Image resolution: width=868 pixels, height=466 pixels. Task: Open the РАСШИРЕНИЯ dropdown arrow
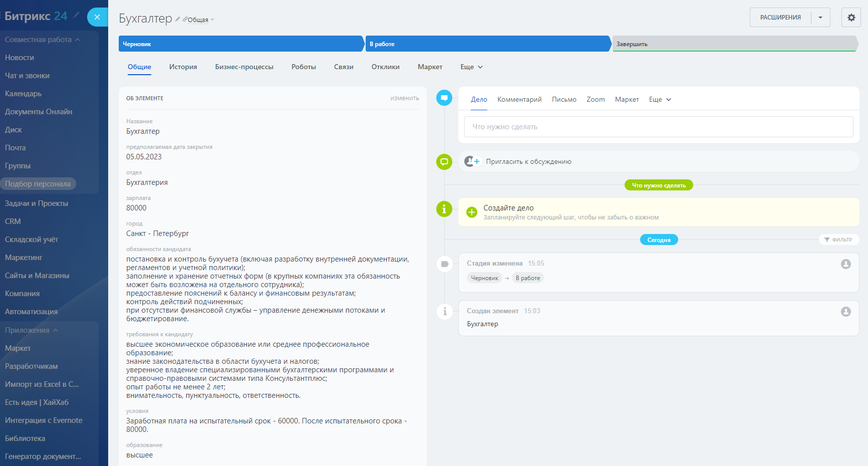(x=820, y=18)
